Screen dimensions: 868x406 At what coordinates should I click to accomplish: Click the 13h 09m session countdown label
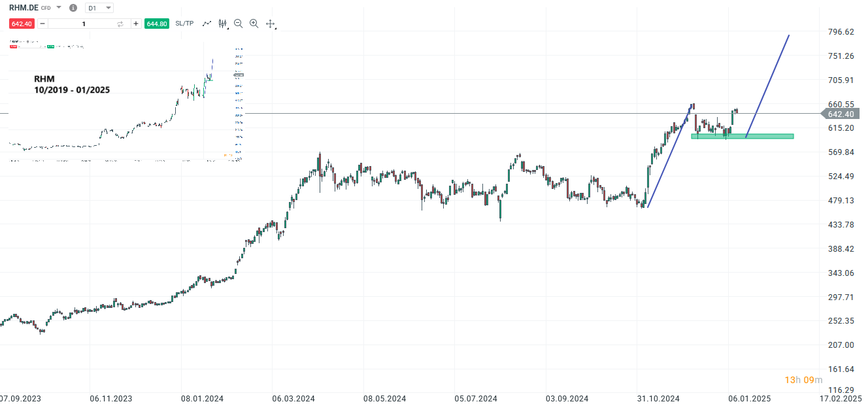(x=803, y=379)
